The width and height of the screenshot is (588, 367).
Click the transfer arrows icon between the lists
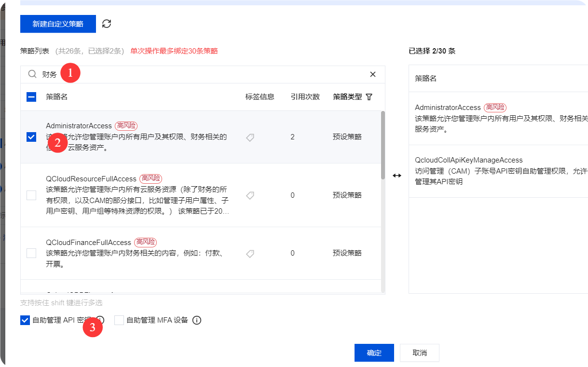pyautogui.click(x=397, y=176)
